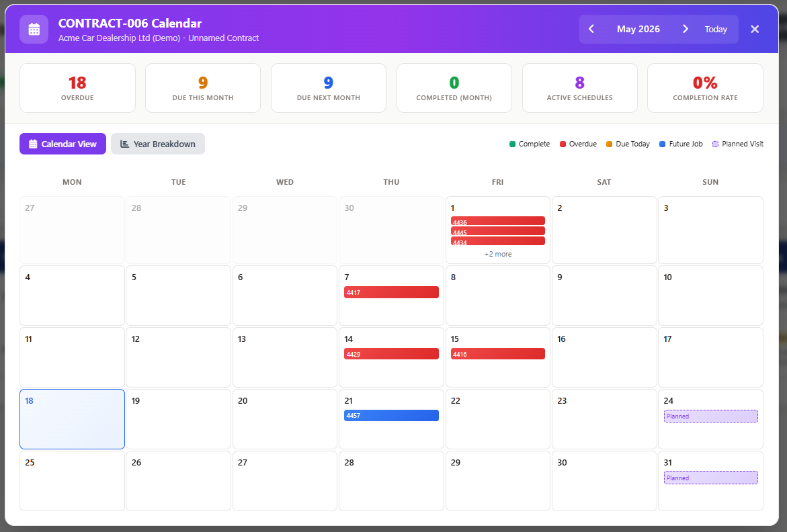This screenshot has height=532, width=787.
Task: Click the CONTRACT-006 Calendar title
Action: point(130,23)
